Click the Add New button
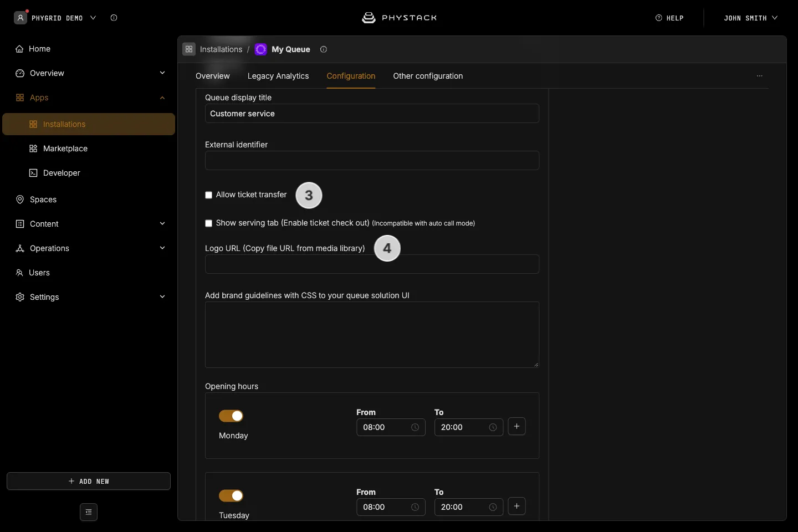This screenshot has width=798, height=532. click(x=89, y=481)
